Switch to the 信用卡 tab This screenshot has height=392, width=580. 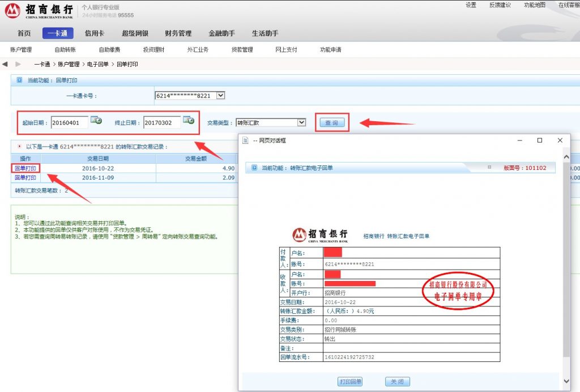click(95, 33)
